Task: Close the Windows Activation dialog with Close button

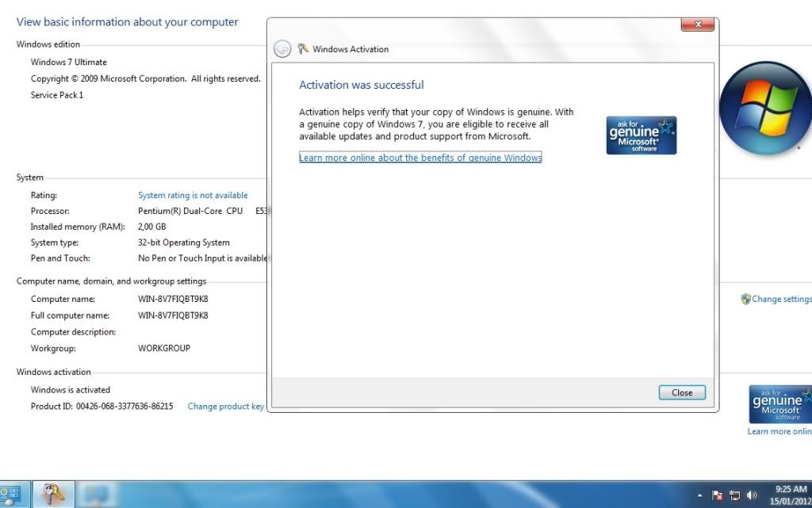Action: pos(681,392)
